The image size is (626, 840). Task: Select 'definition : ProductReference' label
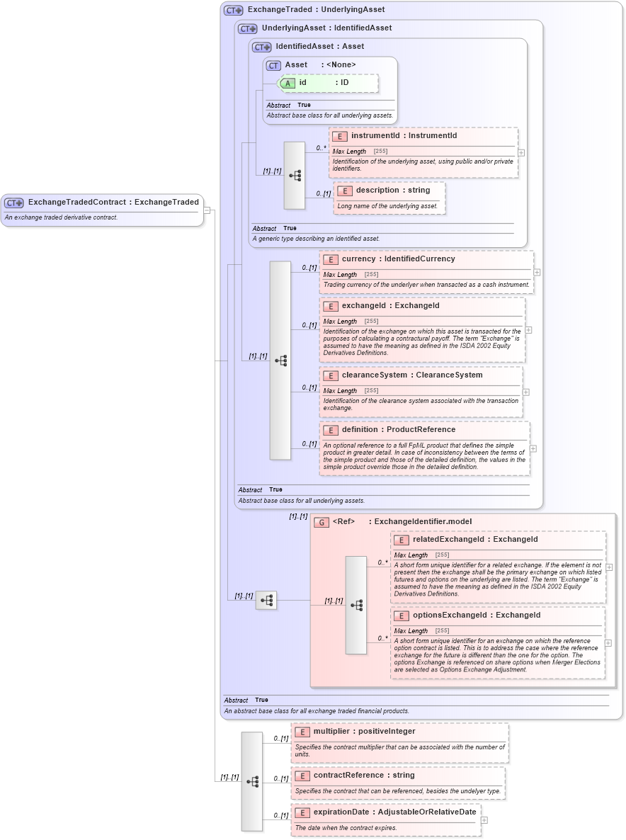pyautogui.click(x=399, y=430)
